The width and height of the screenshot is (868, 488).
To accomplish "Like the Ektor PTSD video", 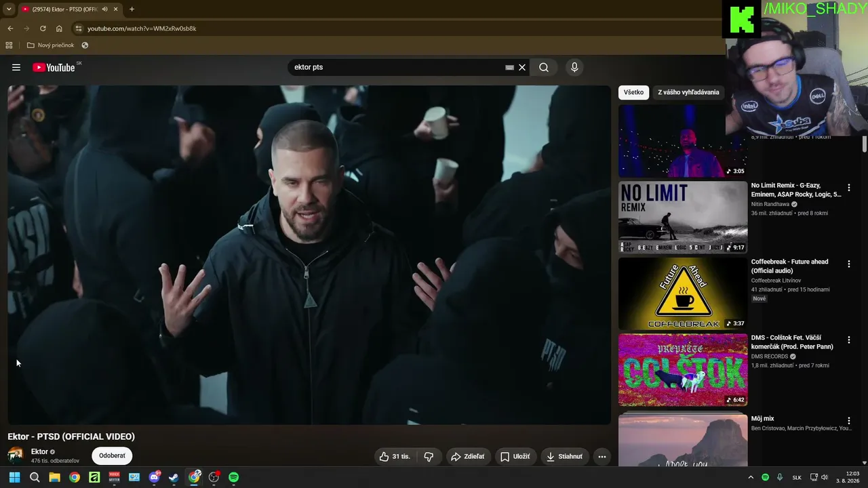I will pyautogui.click(x=395, y=456).
